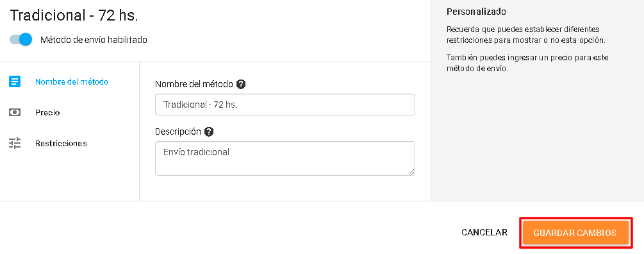Open the Nombre del método section tab

(x=72, y=82)
